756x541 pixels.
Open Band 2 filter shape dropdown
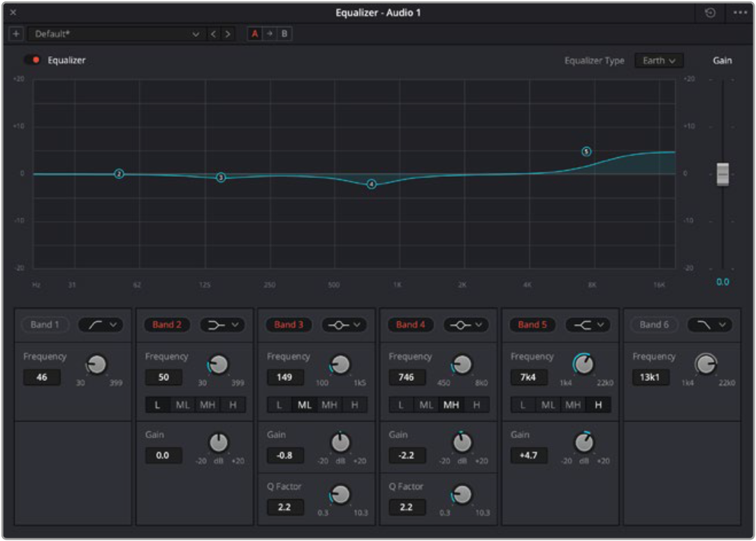(222, 324)
